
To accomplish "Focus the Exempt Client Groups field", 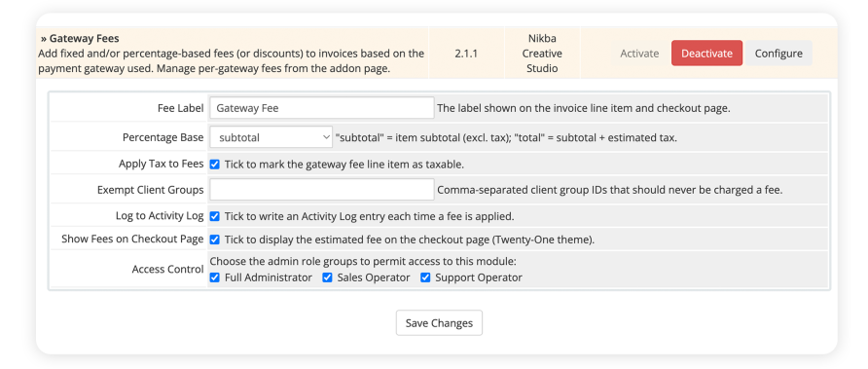I will click(322, 190).
